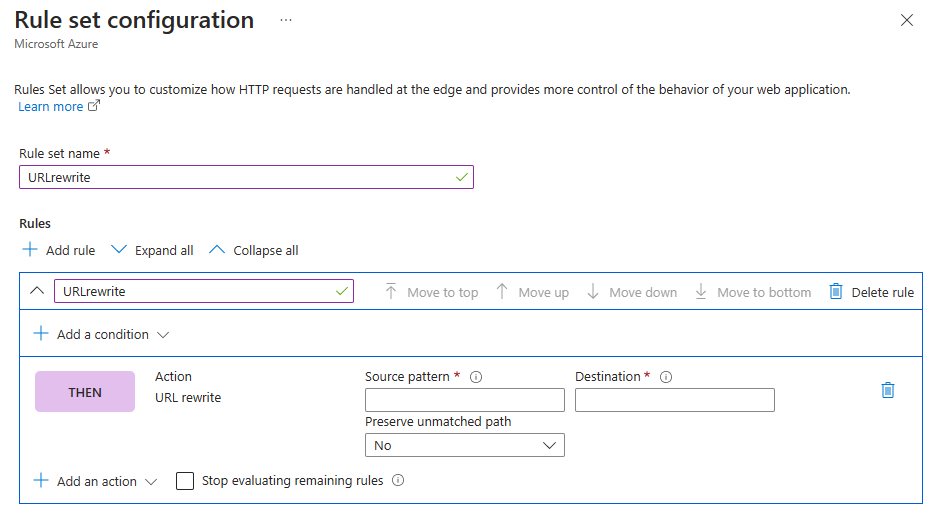Collapse the URLrewrite rule chevron
The height and width of the screenshot is (525, 941).
(37, 291)
